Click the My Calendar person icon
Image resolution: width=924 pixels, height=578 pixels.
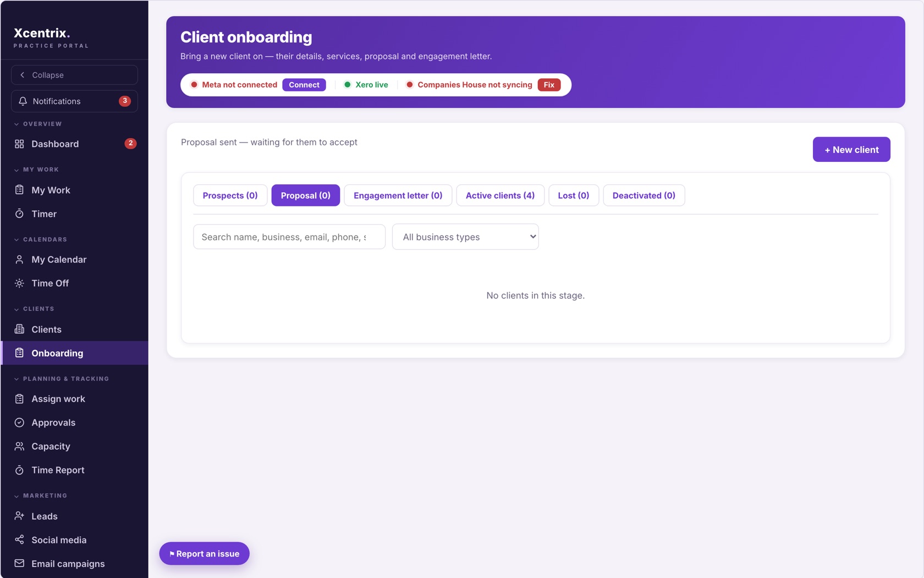click(x=19, y=259)
